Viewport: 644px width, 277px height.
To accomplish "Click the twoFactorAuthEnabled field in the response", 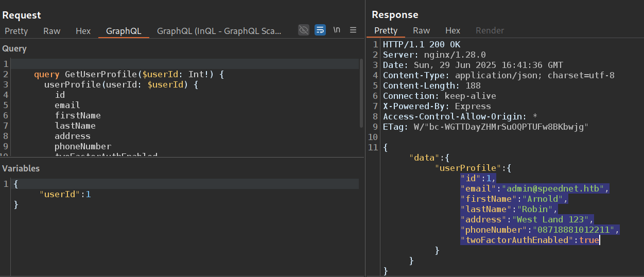I will click(x=517, y=240).
